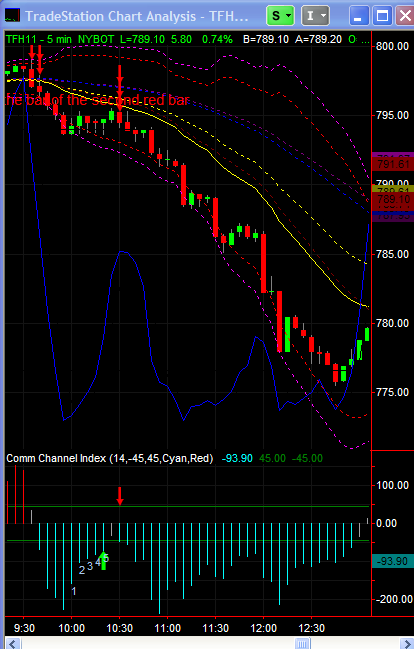Click the Comm Channel Index indicator label
The image size is (414, 649).
point(110,459)
